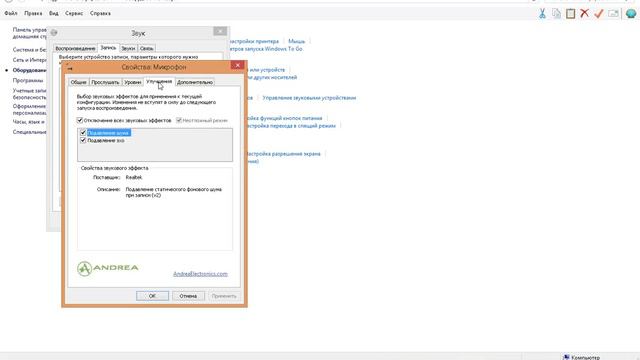
Task: Click the Copy pages toolbar icon
Action: tap(556, 13)
